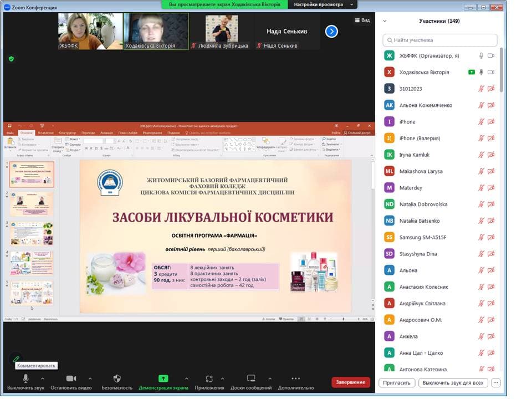Click the red Завершение button
The width and height of the screenshot is (532, 399).
(x=350, y=382)
